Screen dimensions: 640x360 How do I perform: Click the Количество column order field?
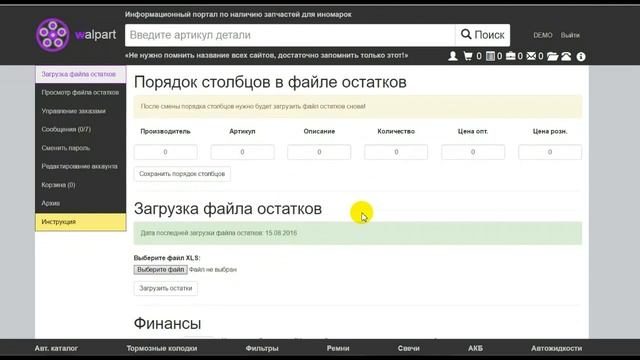point(396,152)
